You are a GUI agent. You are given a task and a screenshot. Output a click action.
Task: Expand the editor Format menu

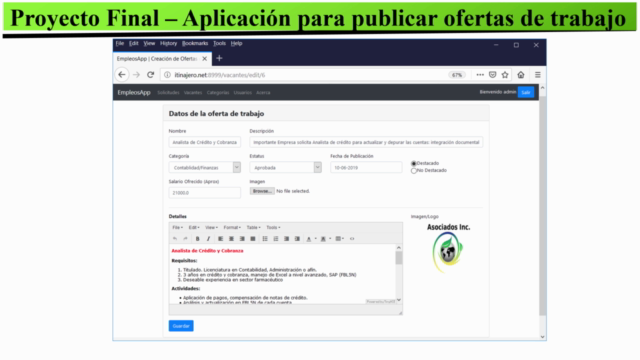click(x=232, y=227)
